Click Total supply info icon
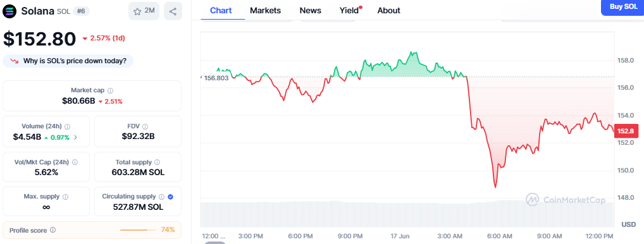644x244 pixels. pos(158,162)
